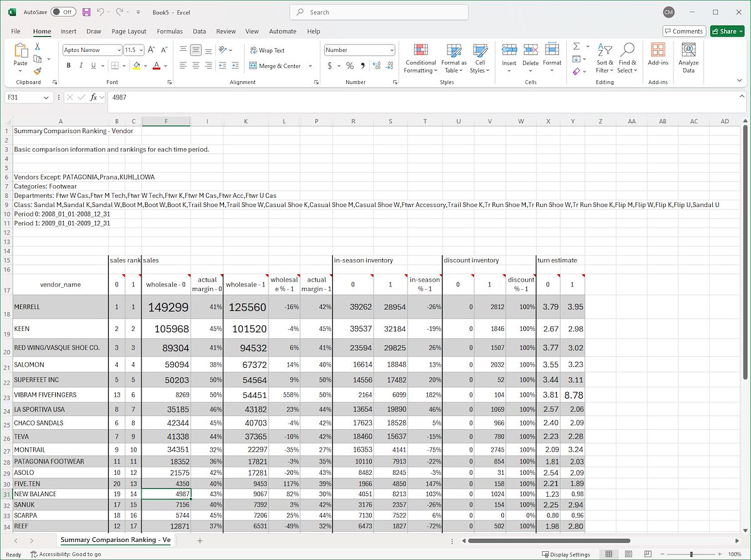
Task: Select cell with VIBRAM FIVEFINGERS
Action: pos(60,395)
